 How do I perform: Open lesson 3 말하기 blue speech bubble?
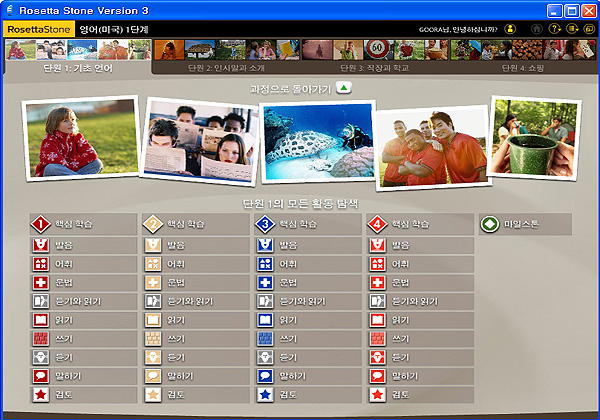coord(308,376)
